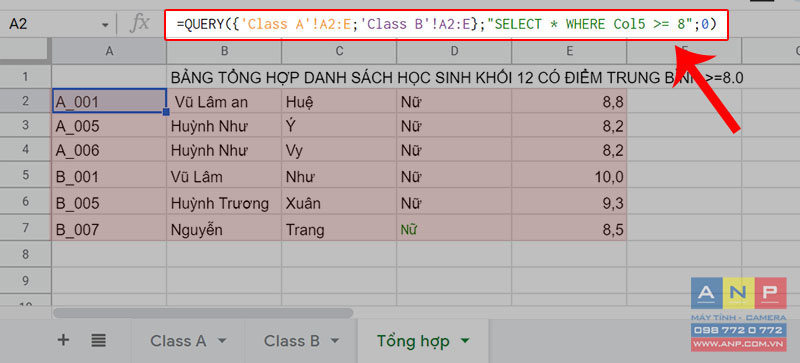Image resolution: width=800 pixels, height=363 pixels.
Task: Select row 7 header
Action: point(26,229)
